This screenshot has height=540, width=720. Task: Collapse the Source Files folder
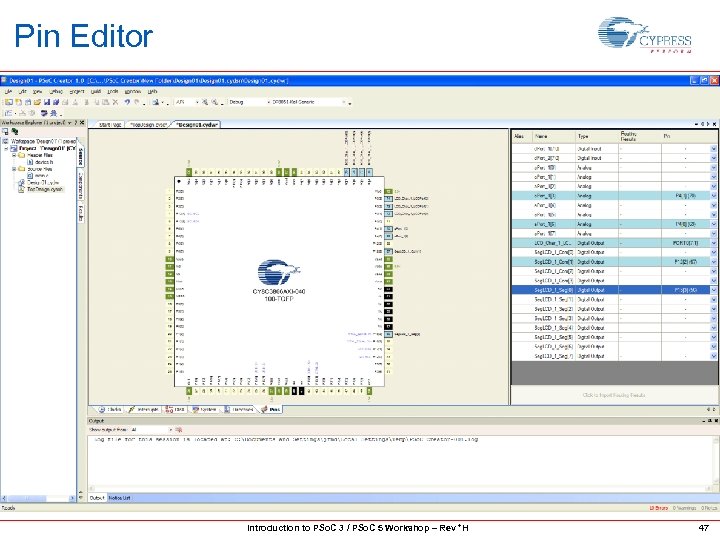[14, 169]
